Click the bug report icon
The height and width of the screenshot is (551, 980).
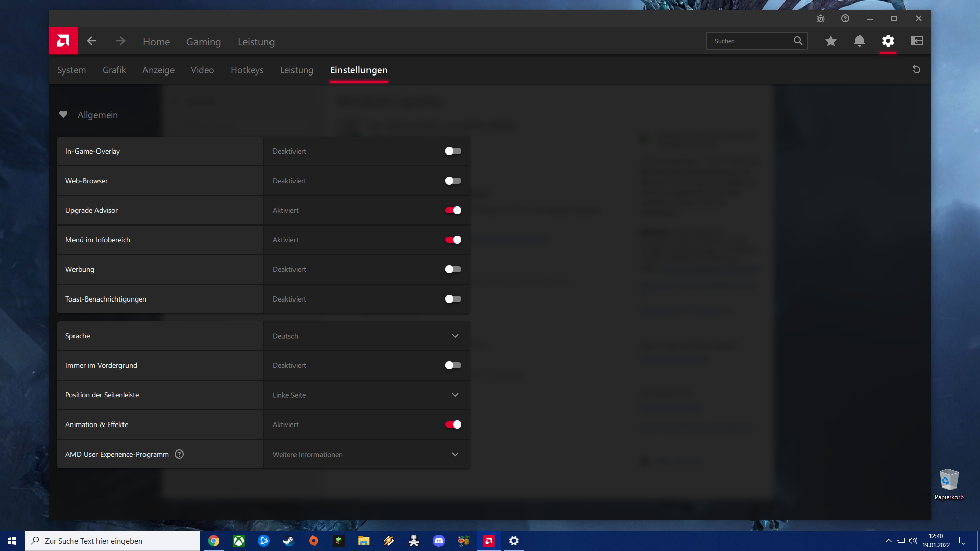pyautogui.click(x=820, y=18)
